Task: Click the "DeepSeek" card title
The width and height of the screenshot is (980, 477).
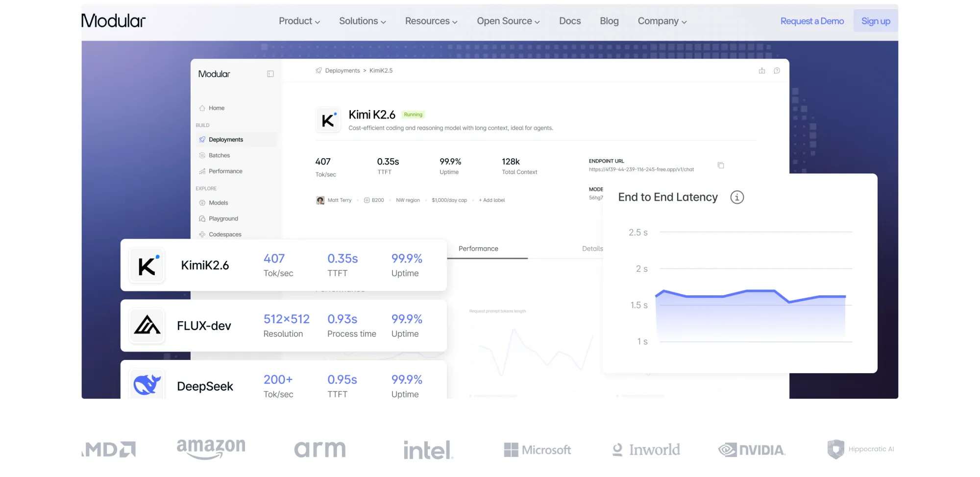Action: tap(205, 386)
